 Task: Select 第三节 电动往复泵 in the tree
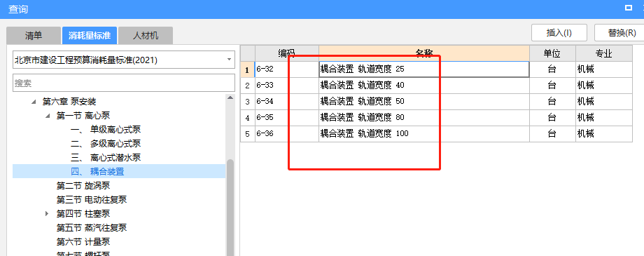pos(92,200)
